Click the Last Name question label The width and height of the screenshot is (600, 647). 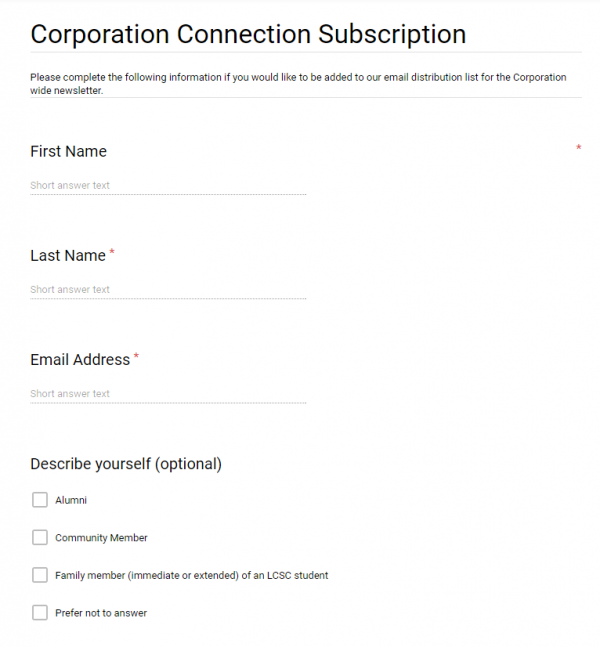pos(68,256)
